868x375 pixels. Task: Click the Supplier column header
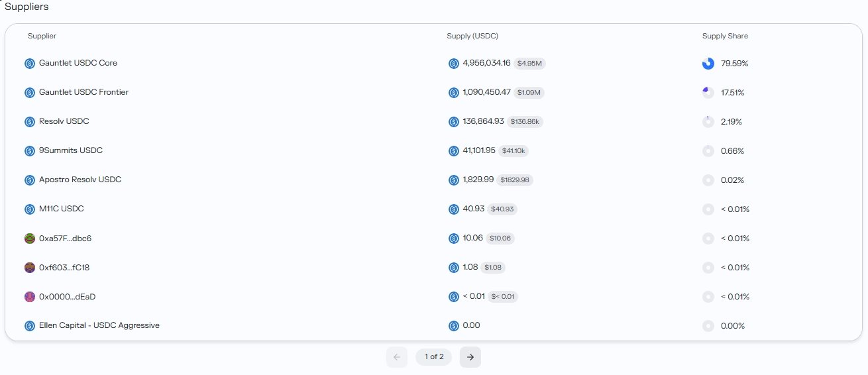click(42, 36)
